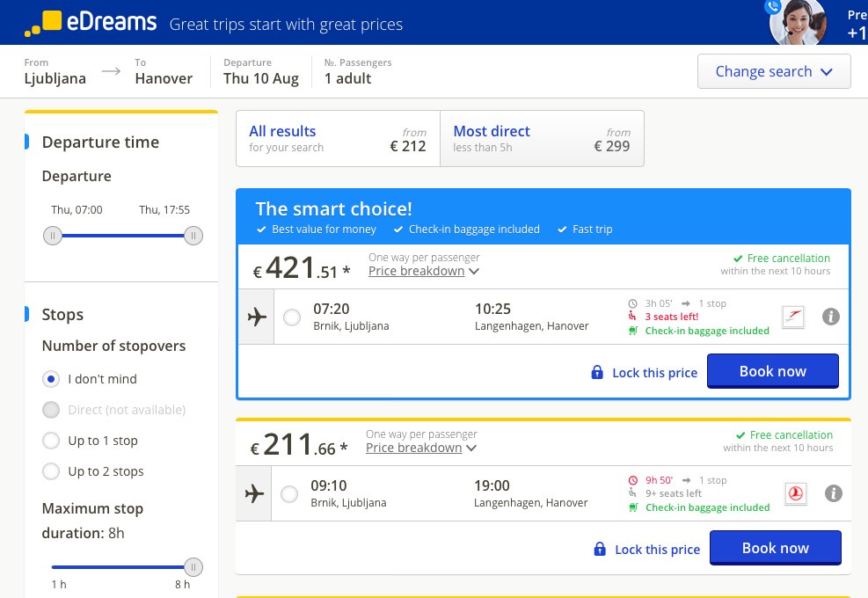Viewport: 868px width, 598px height.
Task: Select the 09:10 Ljubljana flight radio button
Action: 289,494
